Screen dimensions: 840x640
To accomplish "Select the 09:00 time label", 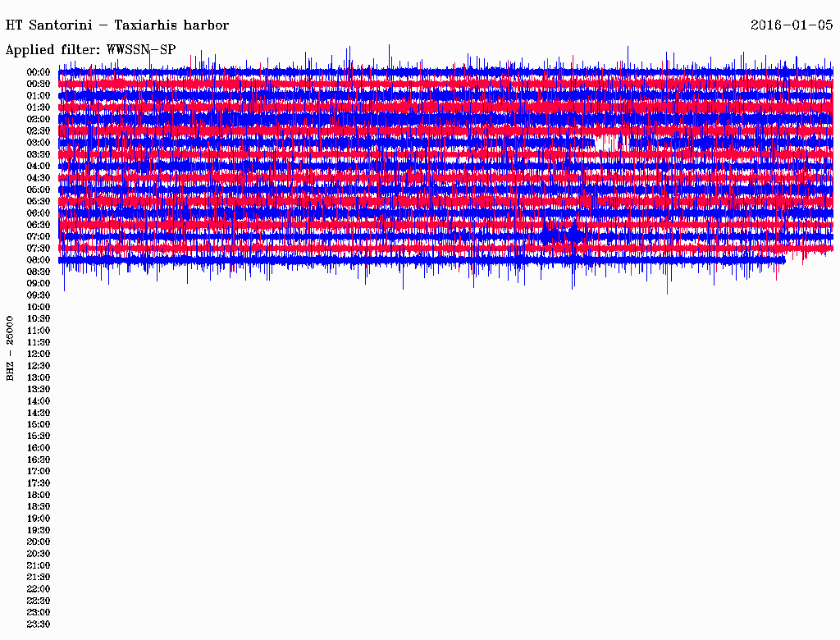I will [x=39, y=284].
